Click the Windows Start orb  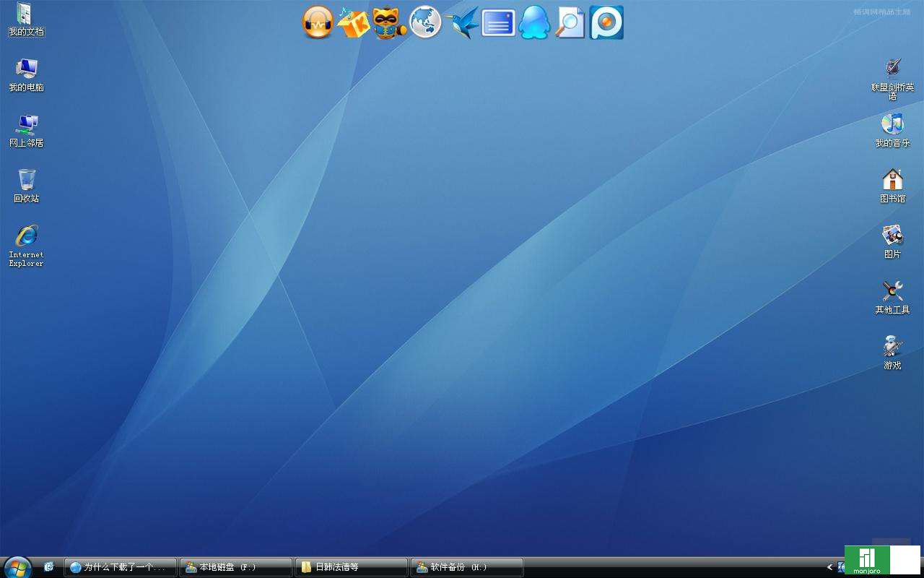click(17, 567)
